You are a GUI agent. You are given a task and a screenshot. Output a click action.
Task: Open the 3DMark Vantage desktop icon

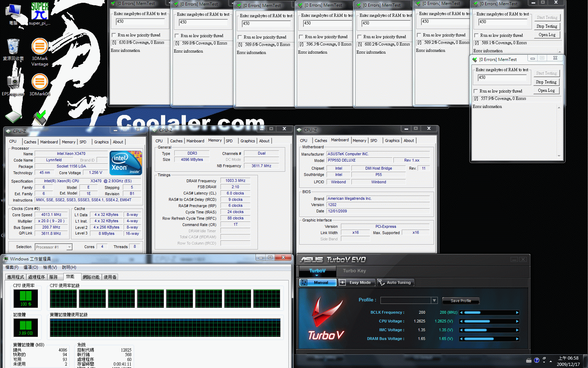[x=40, y=52]
